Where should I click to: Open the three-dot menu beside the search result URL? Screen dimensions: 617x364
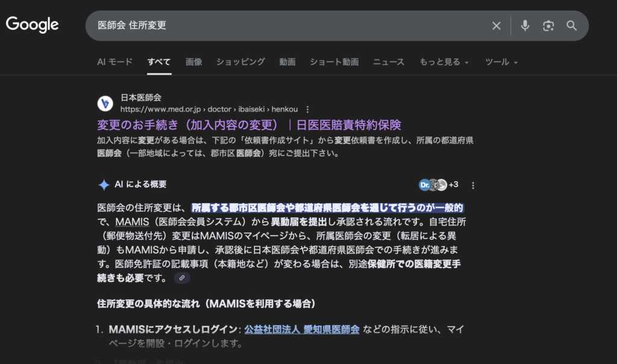[308, 109]
